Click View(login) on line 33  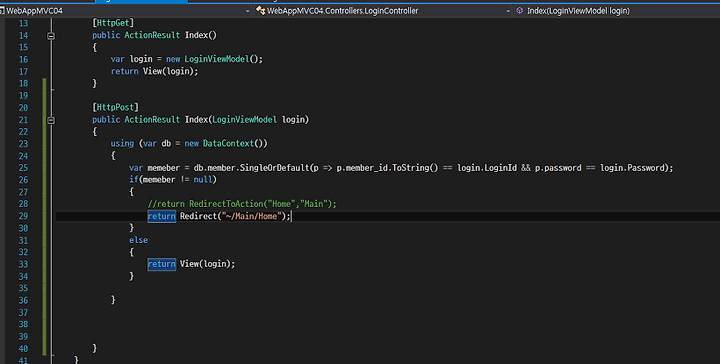point(205,264)
